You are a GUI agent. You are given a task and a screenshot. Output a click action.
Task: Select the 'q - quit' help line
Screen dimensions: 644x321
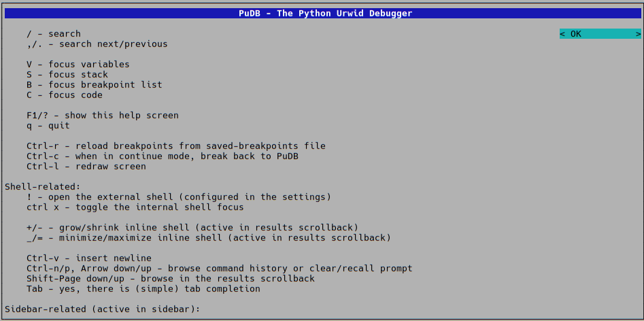(48, 126)
